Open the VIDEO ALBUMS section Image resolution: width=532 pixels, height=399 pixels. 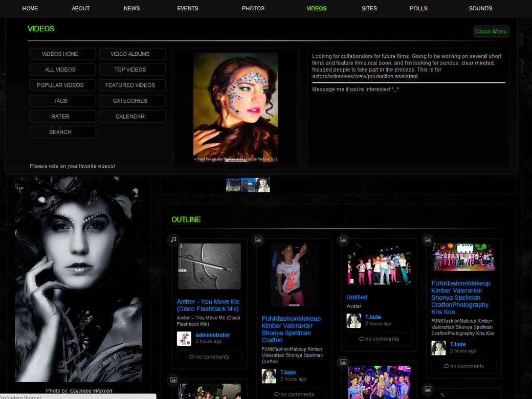130,54
